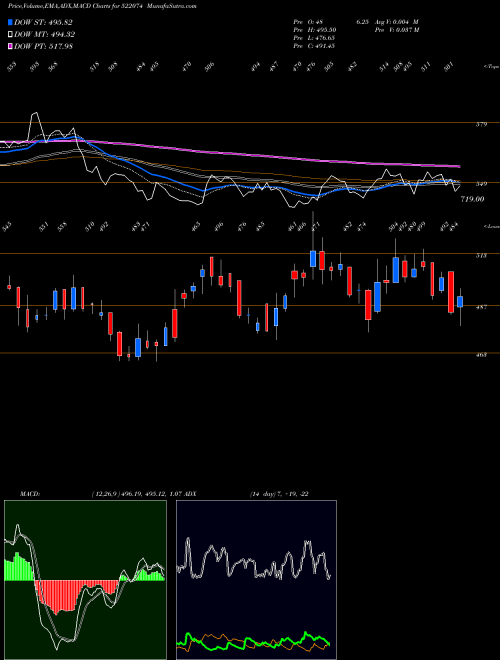Screen dimensions: 500x660
Task: Click the blue DOW ST legend swatch
Action: tap(10, 22)
